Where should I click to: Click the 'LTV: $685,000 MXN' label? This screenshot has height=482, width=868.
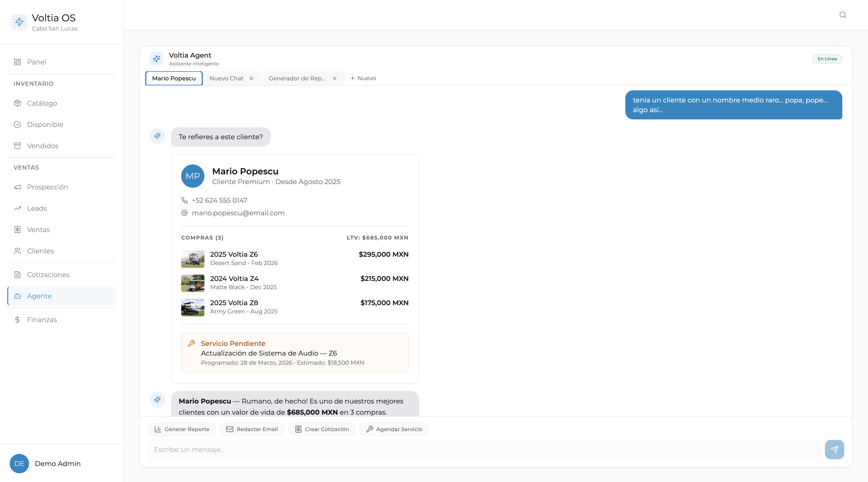tap(377, 238)
